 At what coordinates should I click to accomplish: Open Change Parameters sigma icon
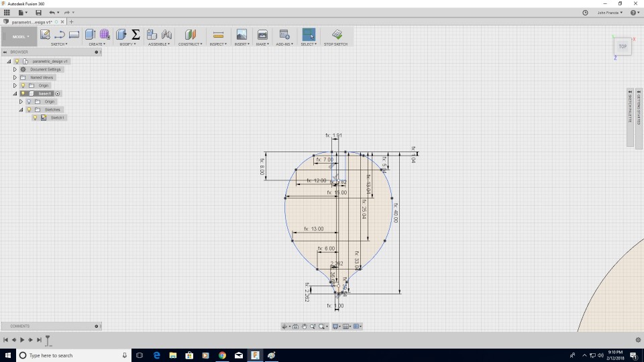(x=136, y=34)
